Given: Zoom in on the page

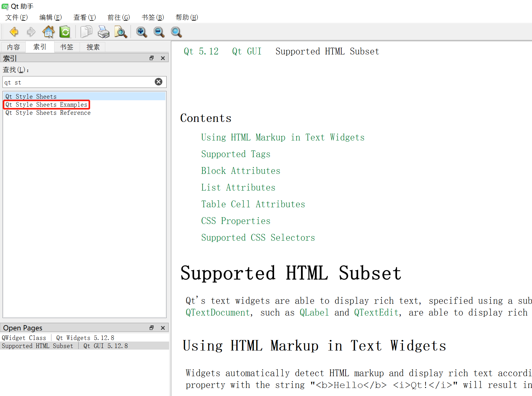Looking at the screenshot, I should tap(142, 32).
